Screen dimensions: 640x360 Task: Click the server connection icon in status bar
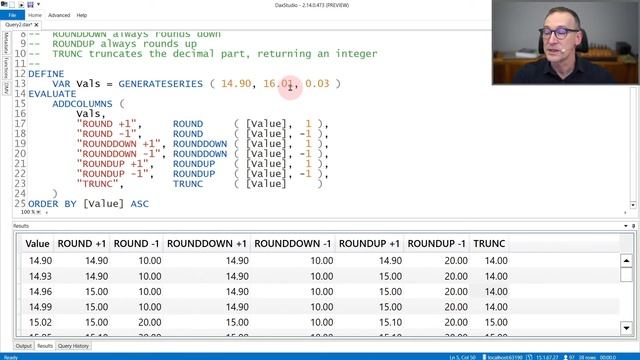tap(484, 357)
